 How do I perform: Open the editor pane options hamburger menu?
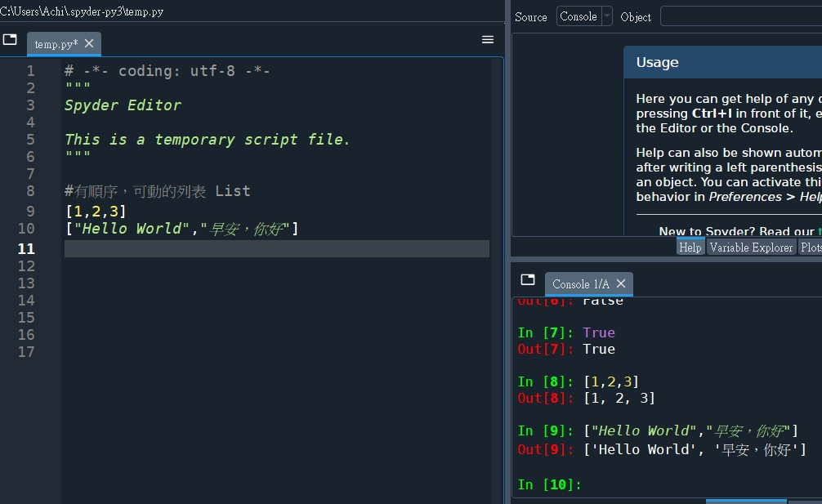pos(488,40)
